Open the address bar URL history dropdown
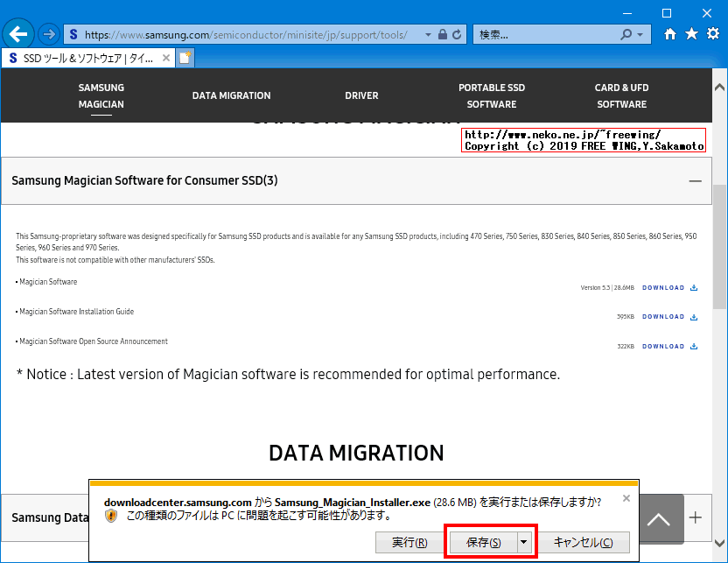The image size is (728, 563). click(428, 35)
